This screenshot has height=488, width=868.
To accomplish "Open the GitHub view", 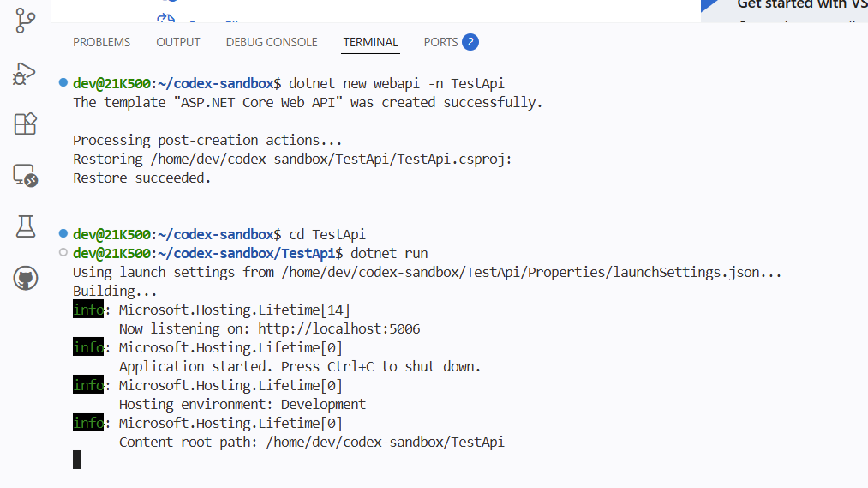I will click(26, 278).
